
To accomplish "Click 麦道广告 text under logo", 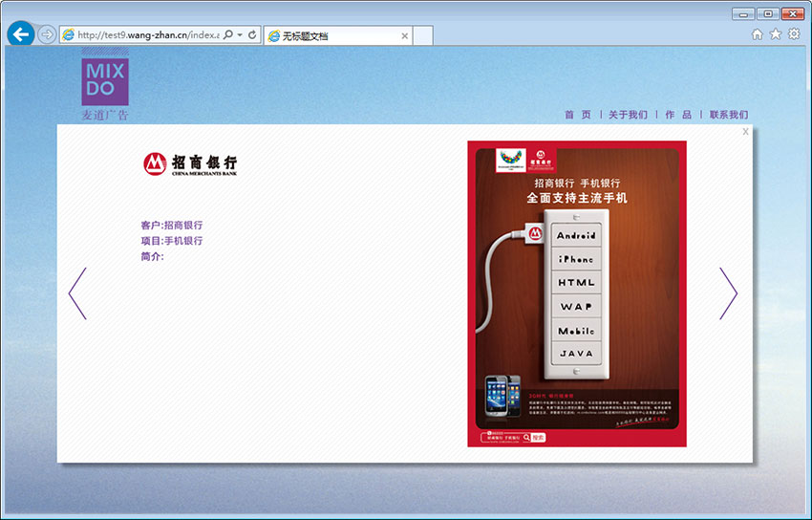I will [x=105, y=115].
